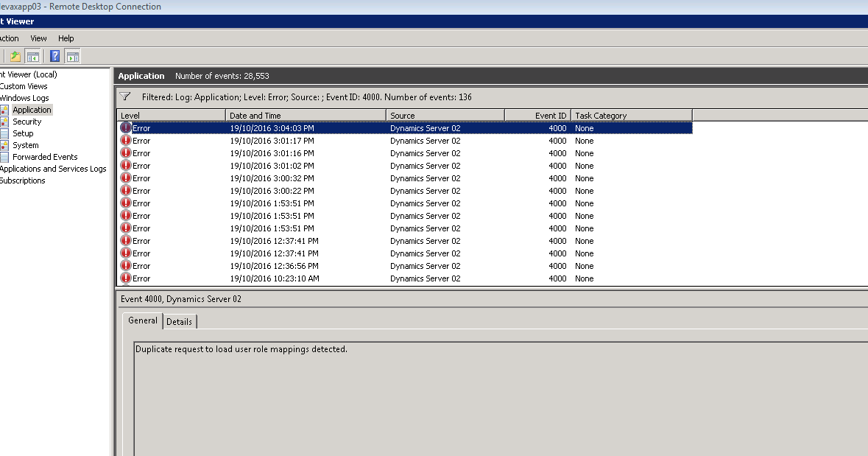
Task: Open the Action menu
Action: pyautogui.click(x=7, y=38)
